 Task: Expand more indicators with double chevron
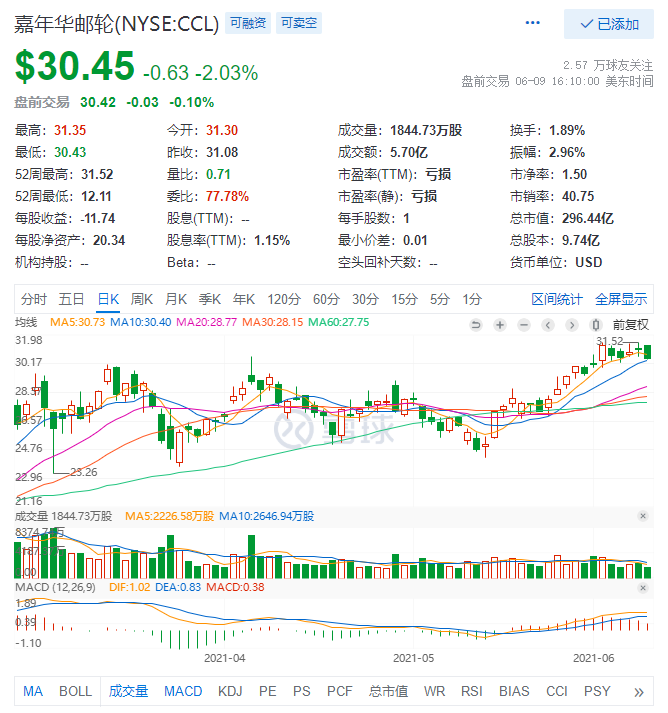(639, 692)
